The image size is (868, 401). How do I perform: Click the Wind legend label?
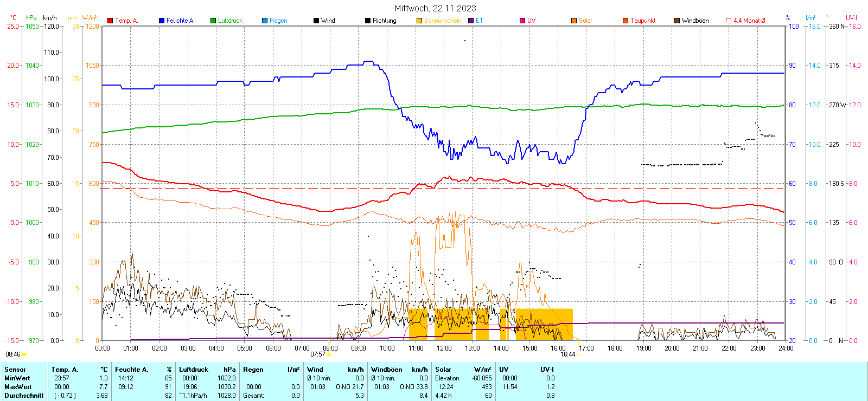328,21
